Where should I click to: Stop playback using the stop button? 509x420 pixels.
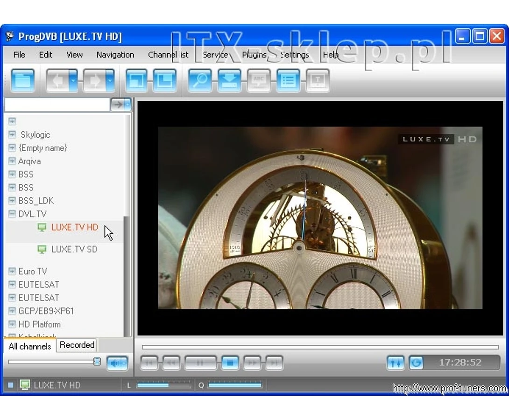click(230, 363)
